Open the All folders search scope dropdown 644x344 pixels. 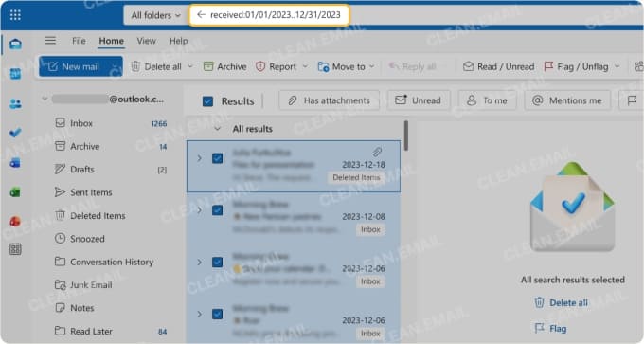point(155,15)
